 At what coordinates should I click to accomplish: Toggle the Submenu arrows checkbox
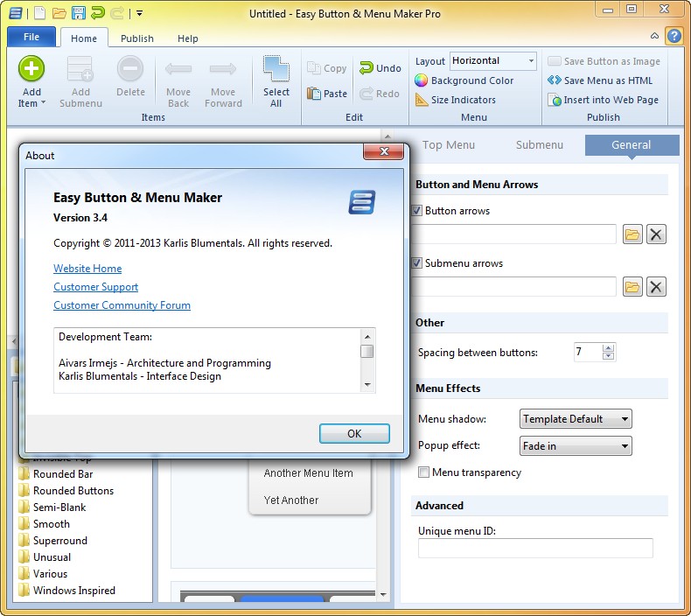[417, 263]
